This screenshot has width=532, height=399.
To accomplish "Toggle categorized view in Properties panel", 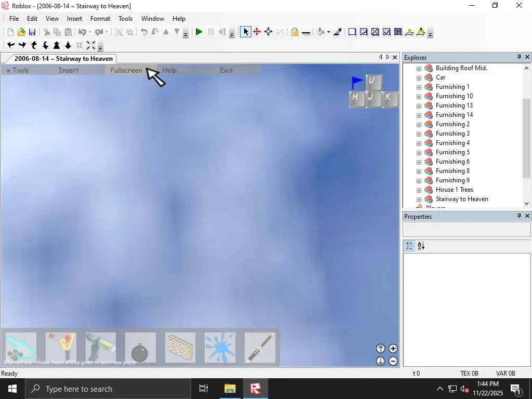I will click(409, 246).
